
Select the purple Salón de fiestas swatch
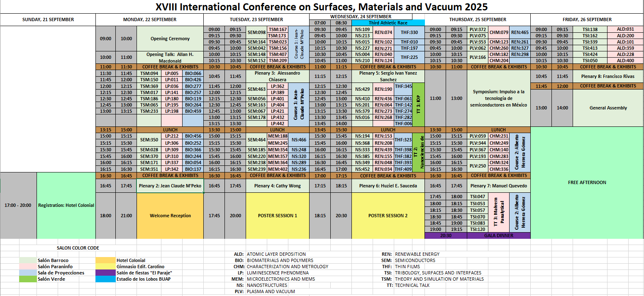(105, 273)
